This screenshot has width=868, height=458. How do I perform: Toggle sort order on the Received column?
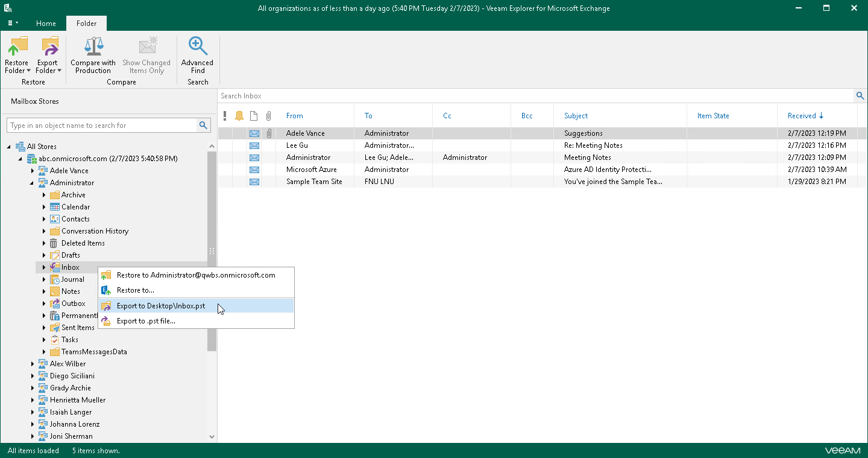804,115
